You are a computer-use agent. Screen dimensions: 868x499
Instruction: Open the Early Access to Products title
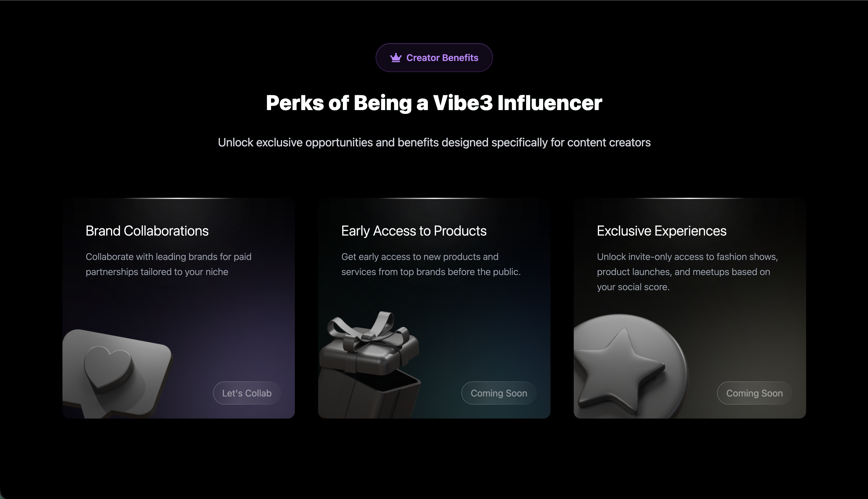pos(414,231)
